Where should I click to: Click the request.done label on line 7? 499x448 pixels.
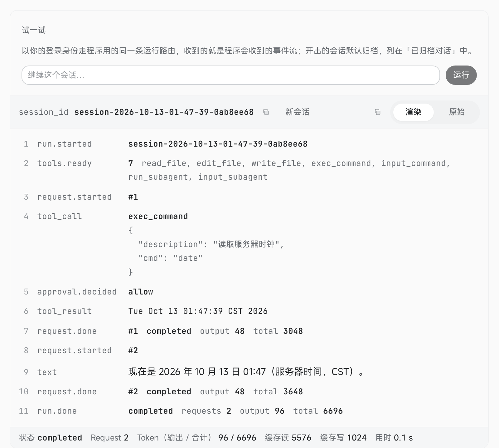tap(67, 331)
